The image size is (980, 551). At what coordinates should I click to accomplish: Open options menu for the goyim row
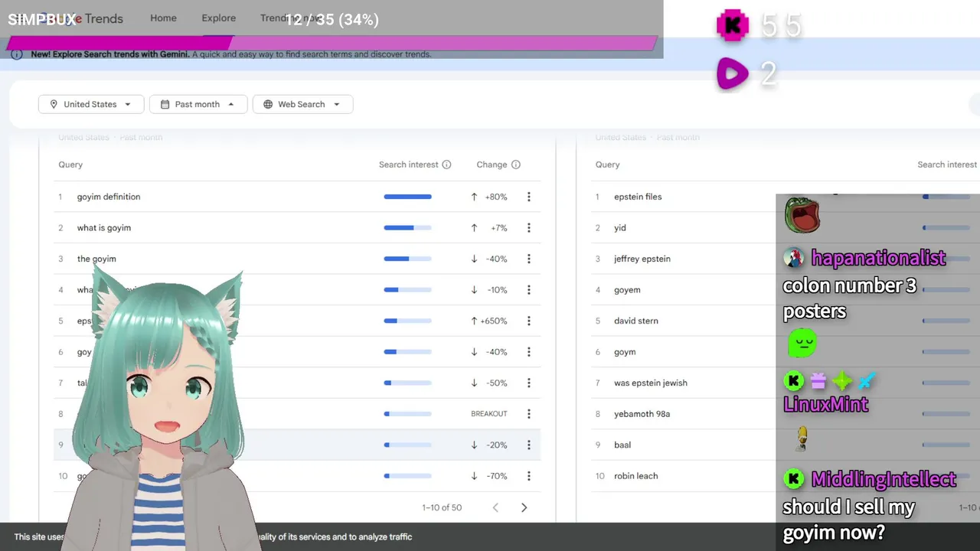[528, 259]
